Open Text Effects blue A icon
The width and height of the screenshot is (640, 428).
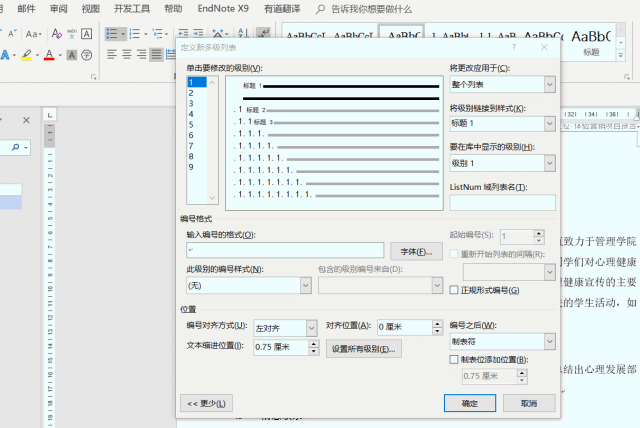point(5,55)
